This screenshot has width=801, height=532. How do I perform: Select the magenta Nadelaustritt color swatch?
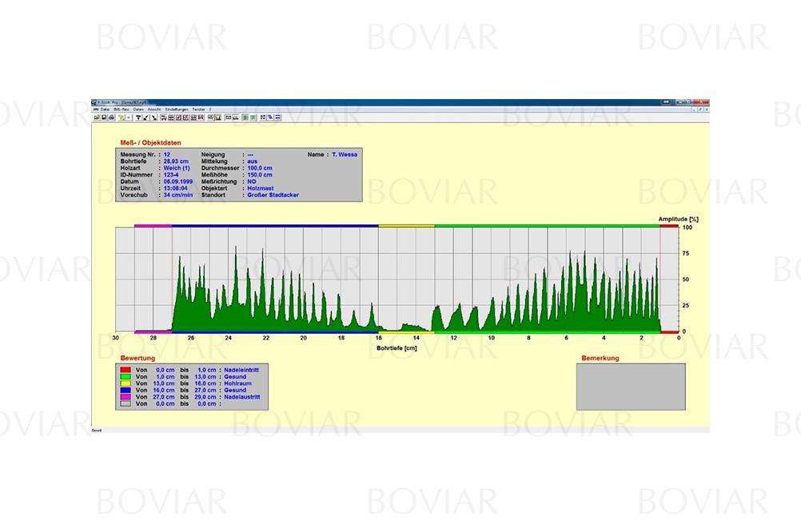pos(125,396)
